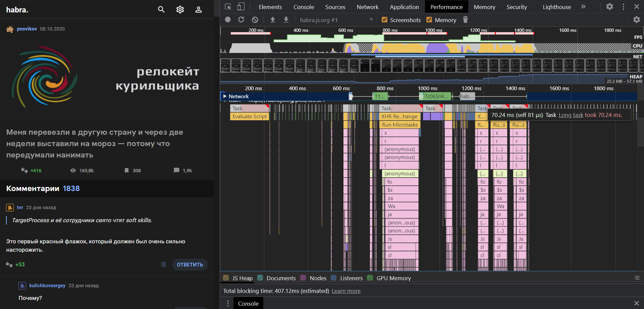Image resolution: width=644 pixels, height=309 pixels.
Task: Click the habra. logo
Action: coord(17,10)
